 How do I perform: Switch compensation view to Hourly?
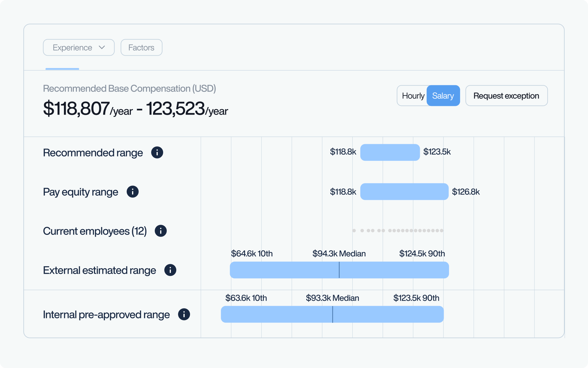click(x=413, y=96)
